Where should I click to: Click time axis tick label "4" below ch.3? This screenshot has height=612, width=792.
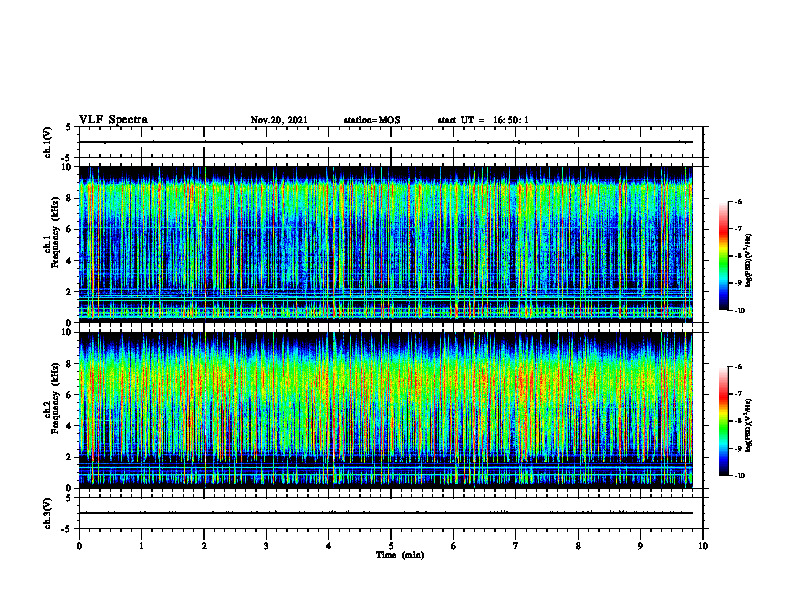coord(328,546)
